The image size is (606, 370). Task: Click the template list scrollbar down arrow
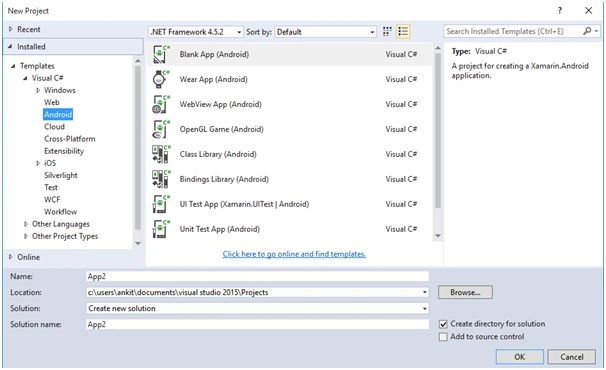point(438,235)
